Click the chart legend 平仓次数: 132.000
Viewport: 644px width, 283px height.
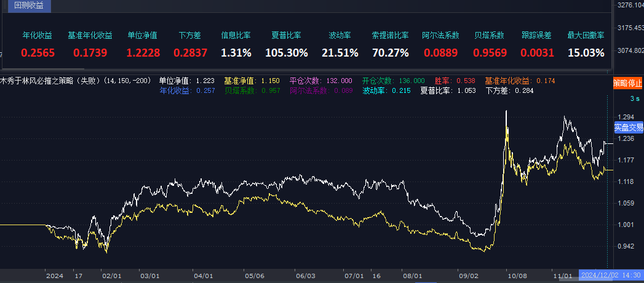320,81
